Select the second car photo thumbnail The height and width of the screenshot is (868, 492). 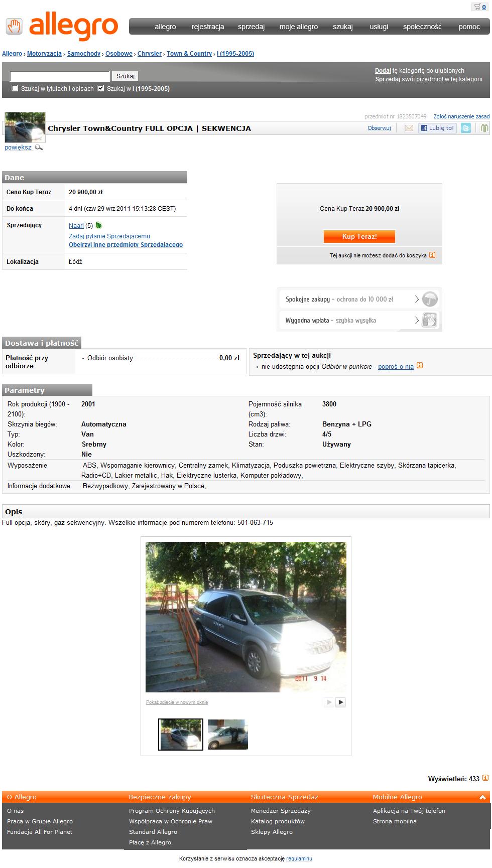tap(228, 735)
